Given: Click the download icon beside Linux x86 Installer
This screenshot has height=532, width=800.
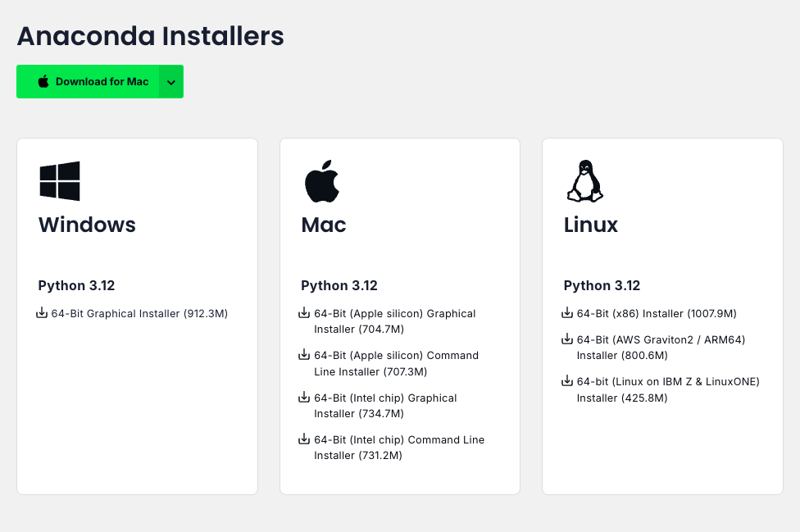Looking at the screenshot, I should (567, 313).
